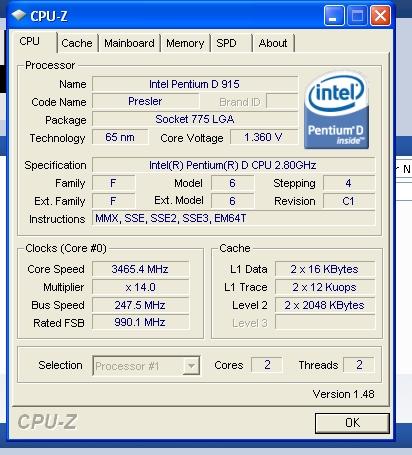
Task: Click the Core Speed value field
Action: tap(140, 269)
